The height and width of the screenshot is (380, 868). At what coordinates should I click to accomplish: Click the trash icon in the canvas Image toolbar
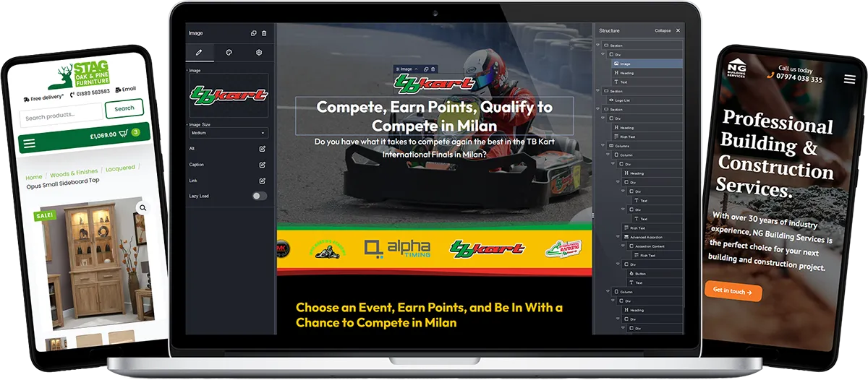pos(433,69)
